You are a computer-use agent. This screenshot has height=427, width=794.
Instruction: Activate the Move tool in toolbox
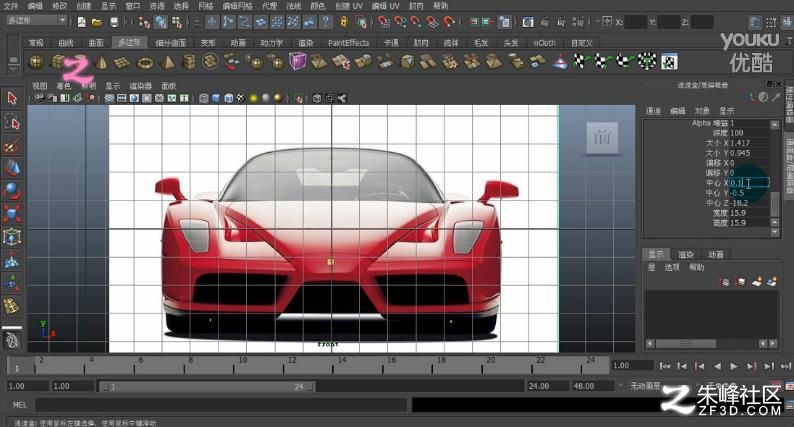(x=12, y=168)
